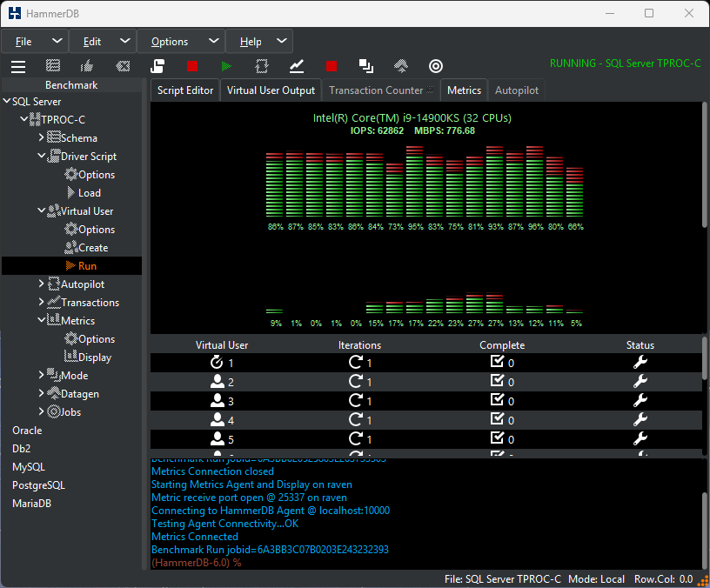Click the hamburger menu icon in the toolbar
The width and height of the screenshot is (710, 588).
18,66
